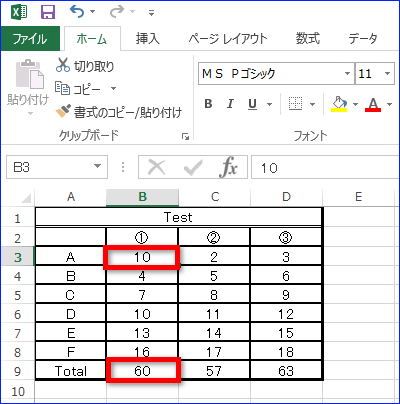
Task: Click the Save floppy disk icon
Action: pos(48,12)
